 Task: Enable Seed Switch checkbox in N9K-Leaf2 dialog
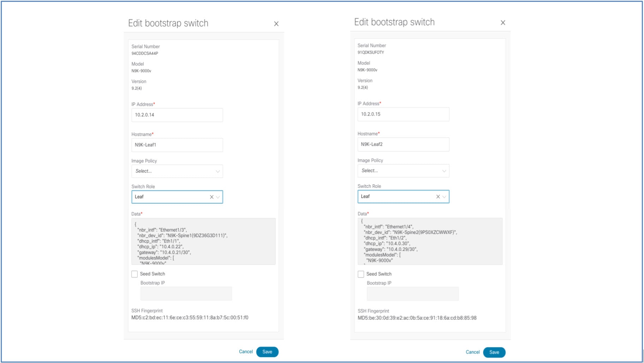point(361,274)
